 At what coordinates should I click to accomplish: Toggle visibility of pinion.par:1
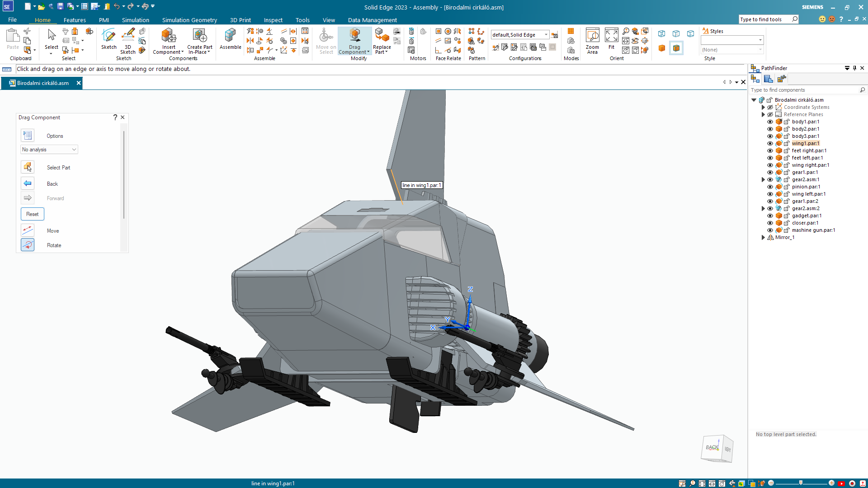770,187
